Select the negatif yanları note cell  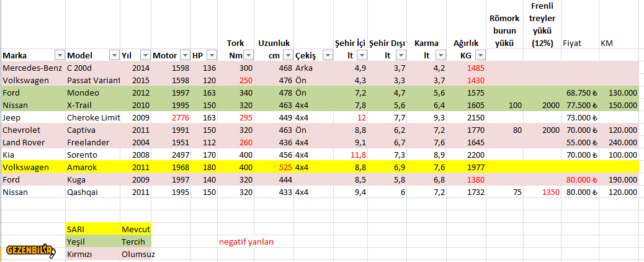click(x=246, y=242)
